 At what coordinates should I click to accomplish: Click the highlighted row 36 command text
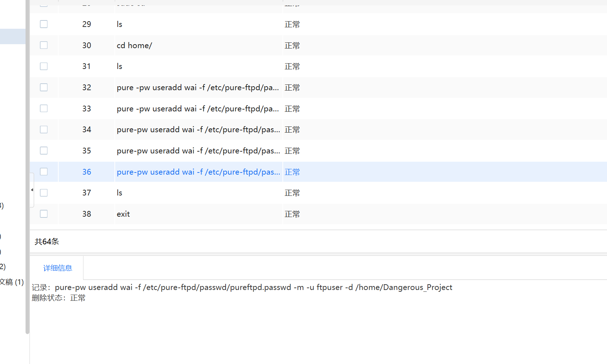198,172
